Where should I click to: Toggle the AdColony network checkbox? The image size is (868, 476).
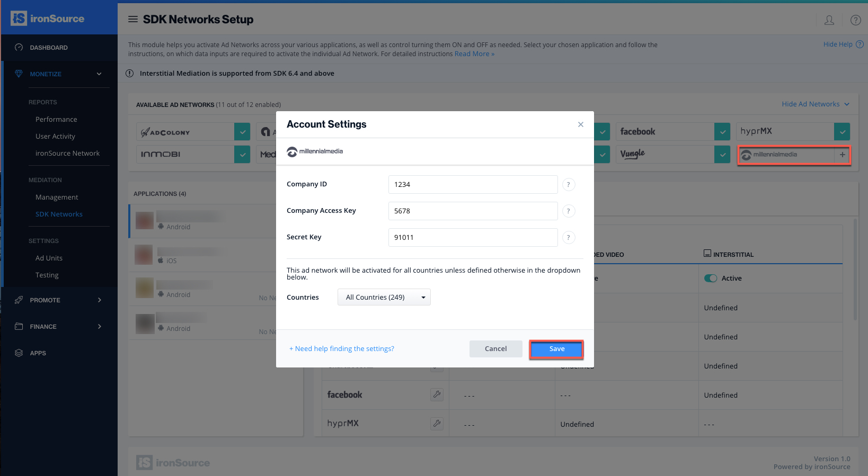click(x=242, y=132)
